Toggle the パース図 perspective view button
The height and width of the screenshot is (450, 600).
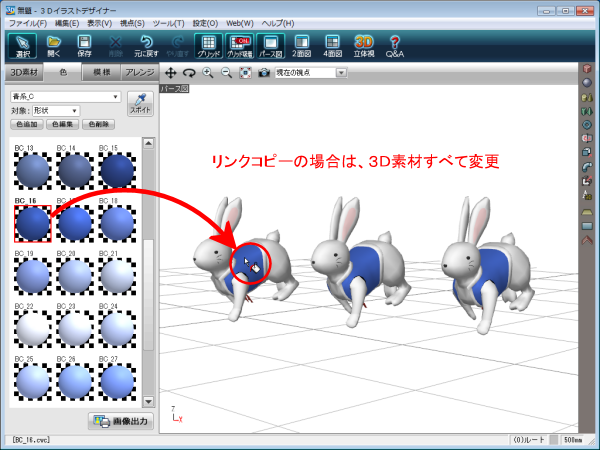[271, 47]
